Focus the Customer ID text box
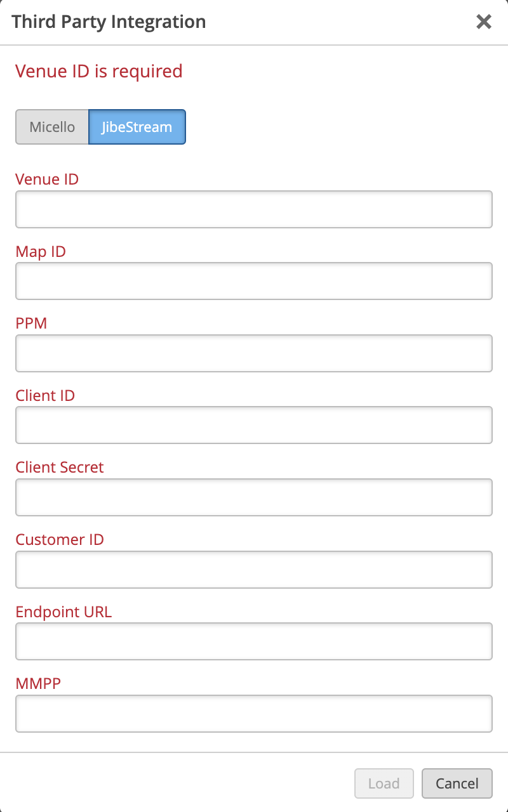Screen dimensions: 508x812 (x=254, y=570)
